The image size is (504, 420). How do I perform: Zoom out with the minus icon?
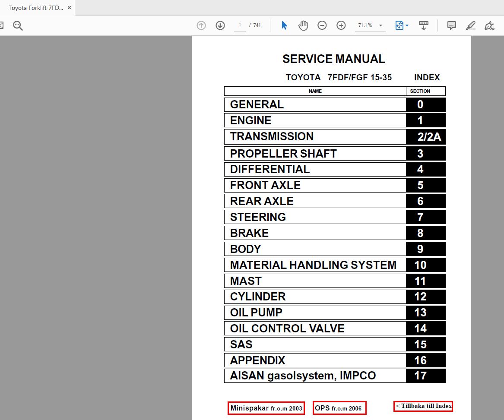coord(322,25)
